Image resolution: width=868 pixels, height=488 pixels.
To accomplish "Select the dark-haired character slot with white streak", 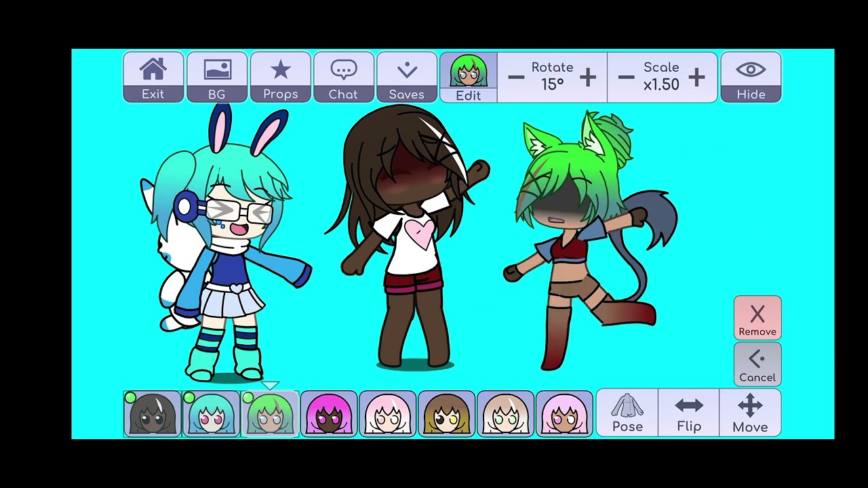I will (x=153, y=413).
